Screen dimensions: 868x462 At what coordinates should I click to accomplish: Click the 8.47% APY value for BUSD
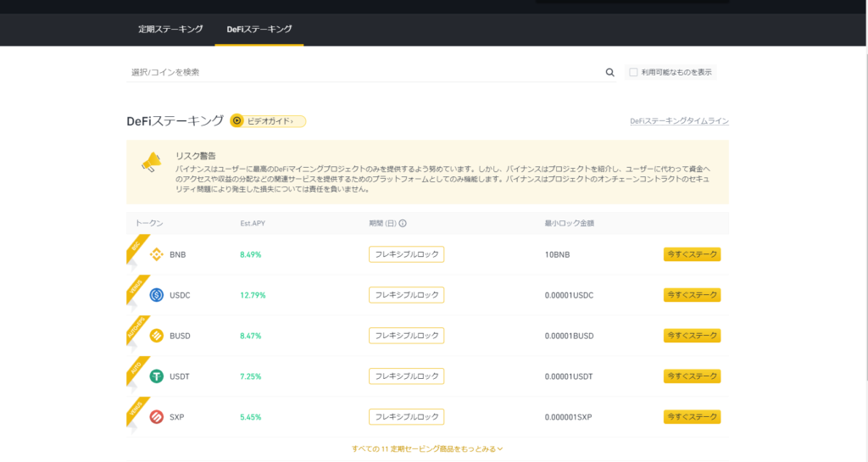[x=250, y=336]
